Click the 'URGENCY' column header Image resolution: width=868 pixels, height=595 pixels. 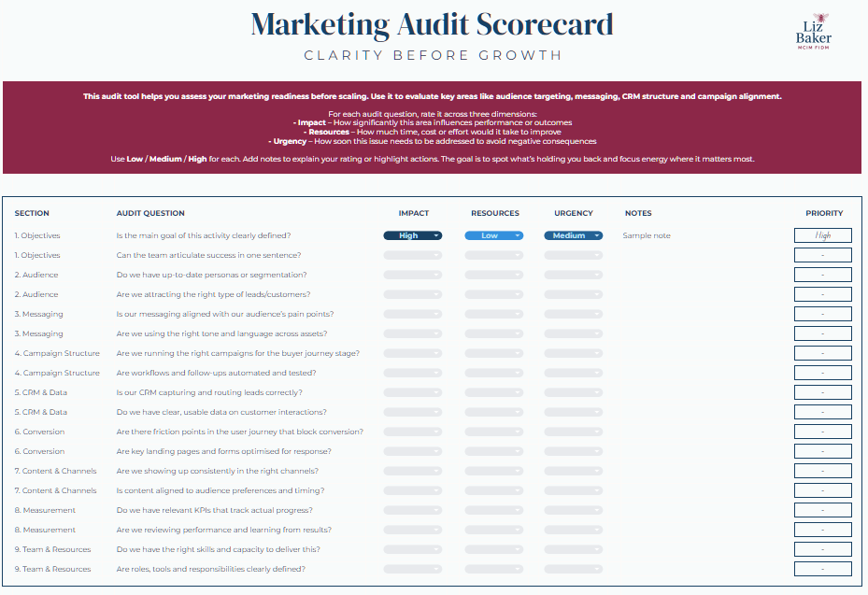pos(574,213)
